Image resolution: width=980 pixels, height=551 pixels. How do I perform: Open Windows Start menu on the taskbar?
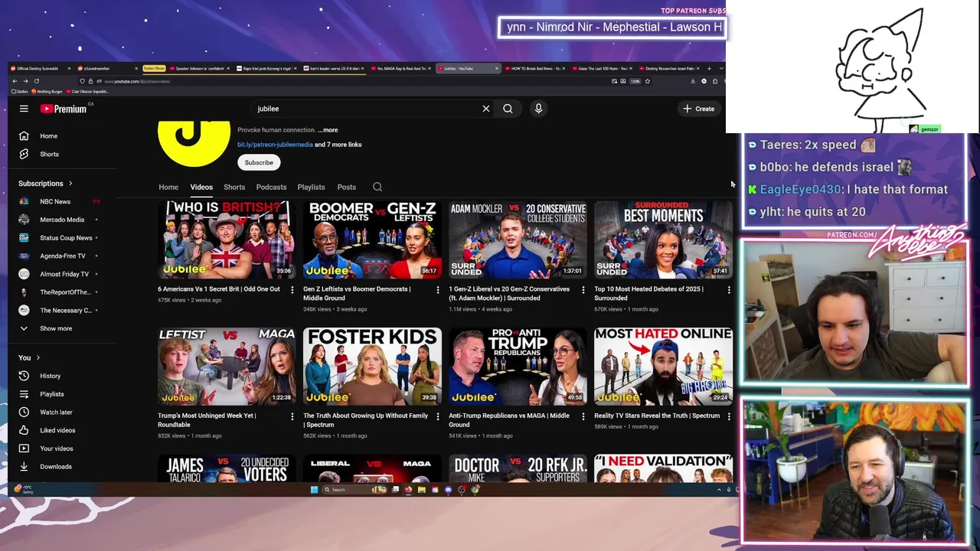(314, 490)
